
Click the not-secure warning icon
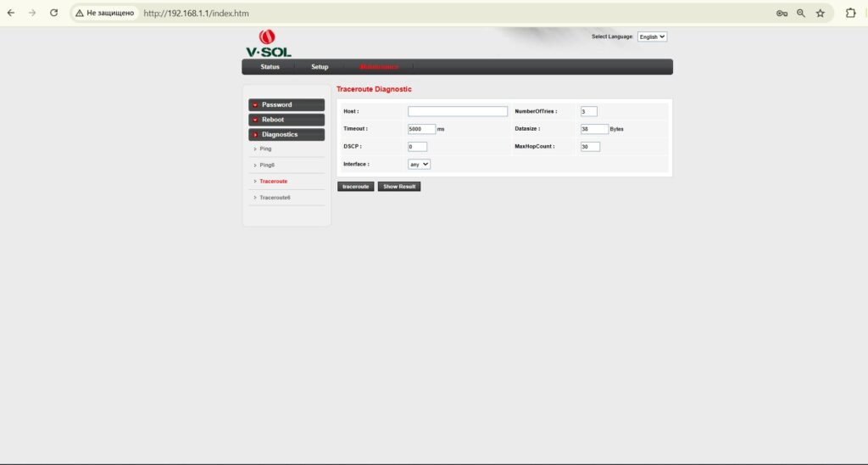pyautogui.click(x=80, y=14)
